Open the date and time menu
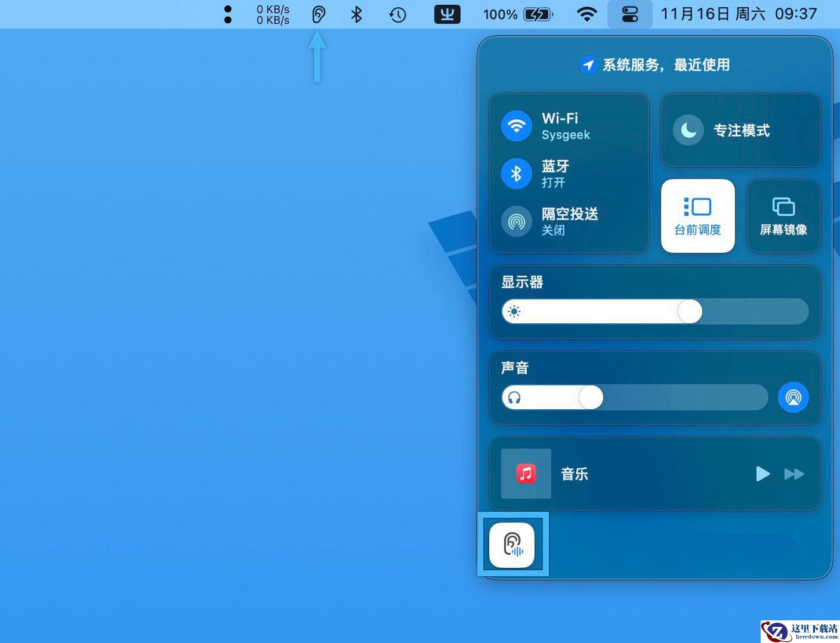The height and width of the screenshot is (643, 840). 739,14
